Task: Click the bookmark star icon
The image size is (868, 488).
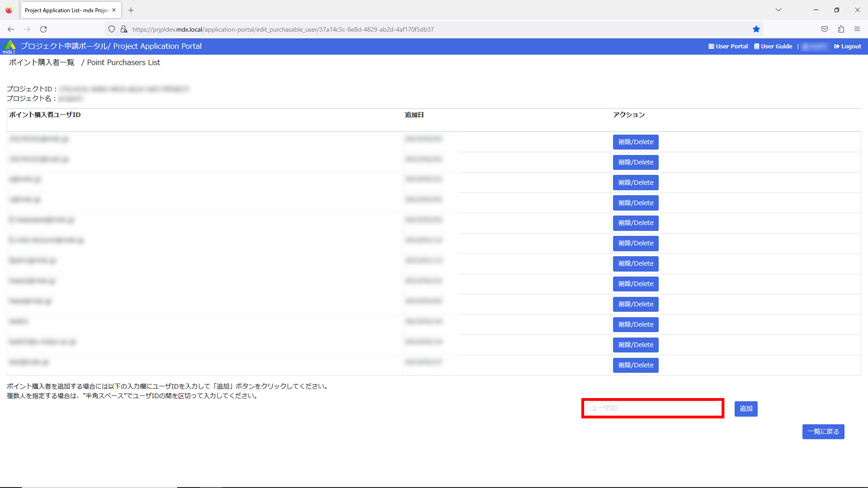Action: [756, 29]
